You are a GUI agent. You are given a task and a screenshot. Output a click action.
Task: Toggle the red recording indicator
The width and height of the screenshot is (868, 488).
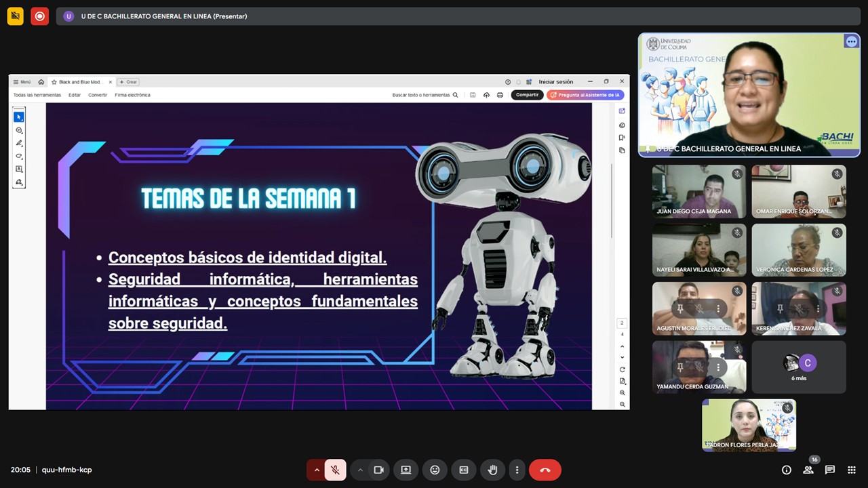(x=40, y=16)
